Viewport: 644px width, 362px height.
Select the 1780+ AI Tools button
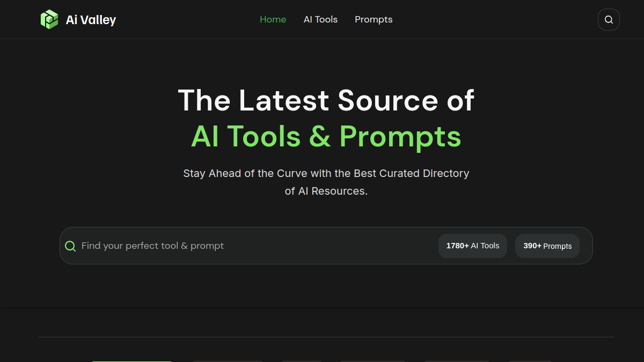[x=473, y=246]
